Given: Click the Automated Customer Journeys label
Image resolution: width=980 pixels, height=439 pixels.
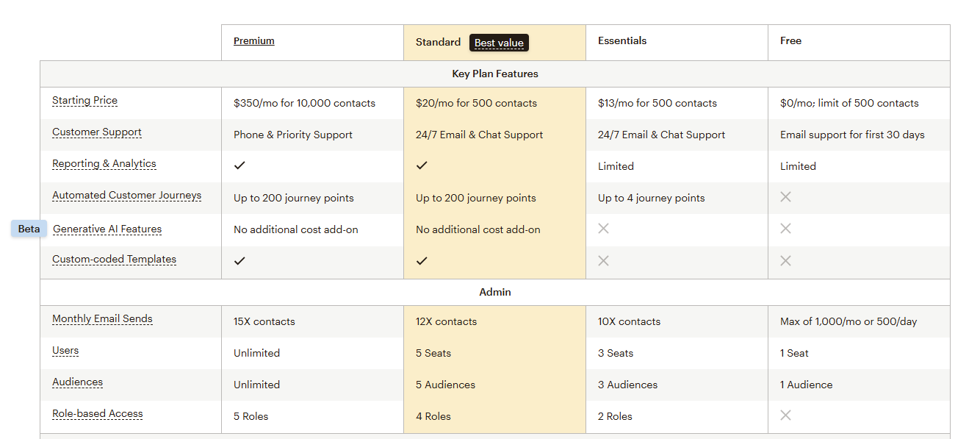Looking at the screenshot, I should (126, 196).
